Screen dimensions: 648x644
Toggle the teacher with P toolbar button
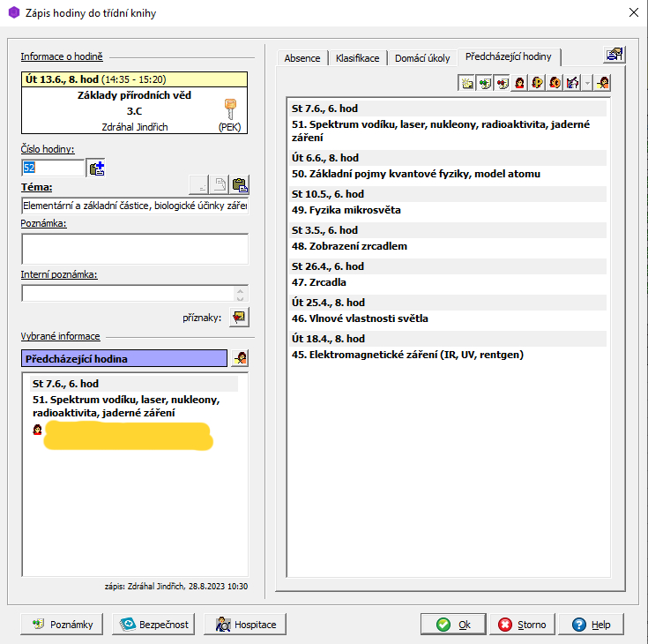537,83
